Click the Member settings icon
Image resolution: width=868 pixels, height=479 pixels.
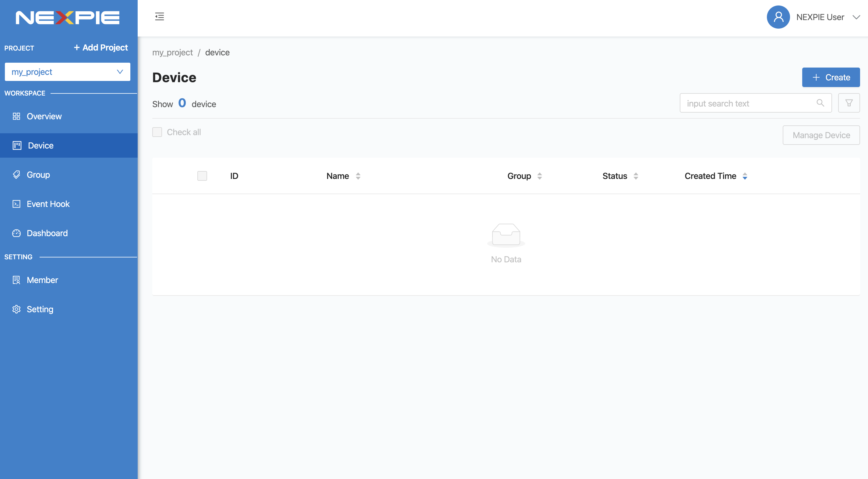15,280
